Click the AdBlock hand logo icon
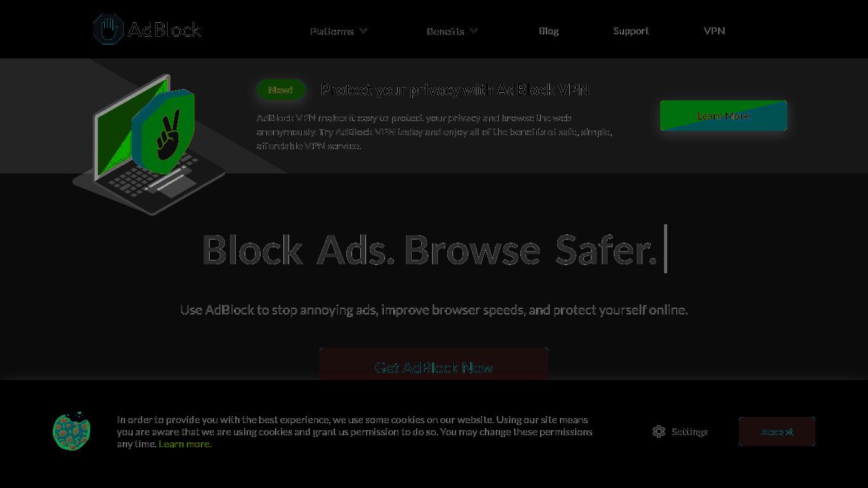Viewport: 868px width, 488px height. pos(108,29)
